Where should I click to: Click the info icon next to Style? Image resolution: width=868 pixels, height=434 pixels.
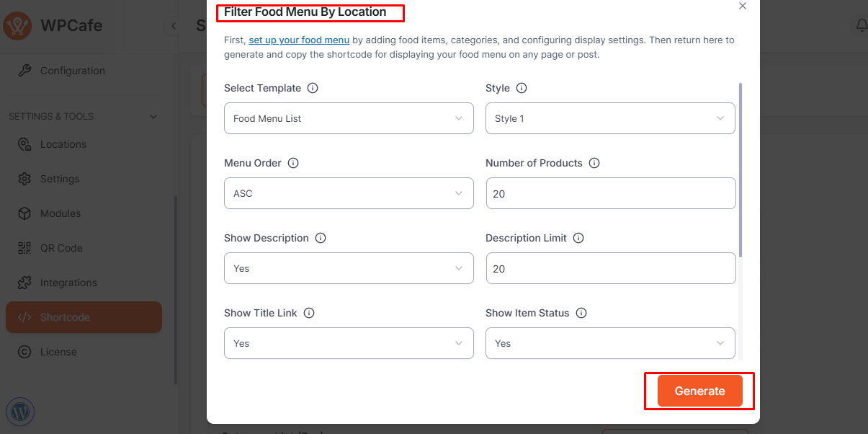pyautogui.click(x=522, y=88)
